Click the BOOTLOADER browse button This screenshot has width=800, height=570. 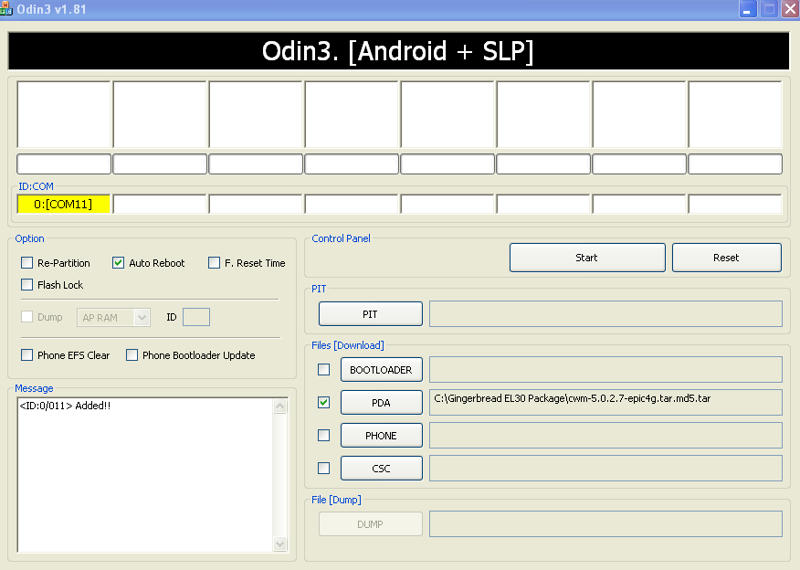point(381,370)
